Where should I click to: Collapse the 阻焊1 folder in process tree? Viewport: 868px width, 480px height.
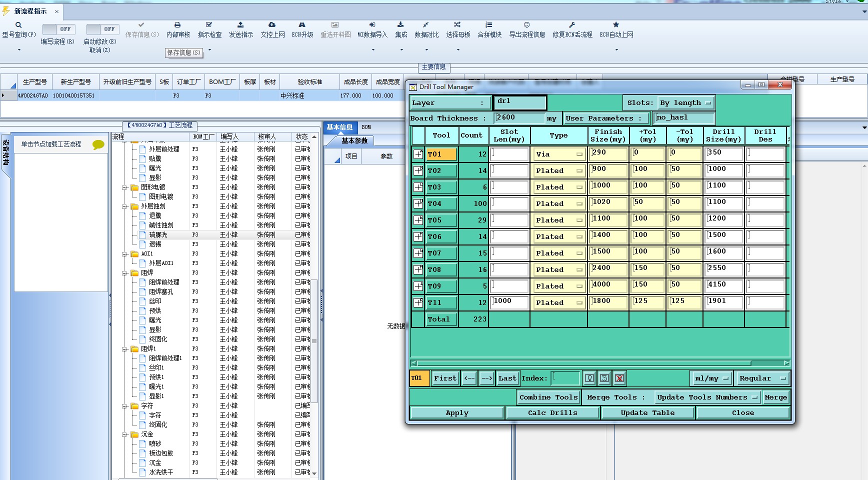pos(125,349)
